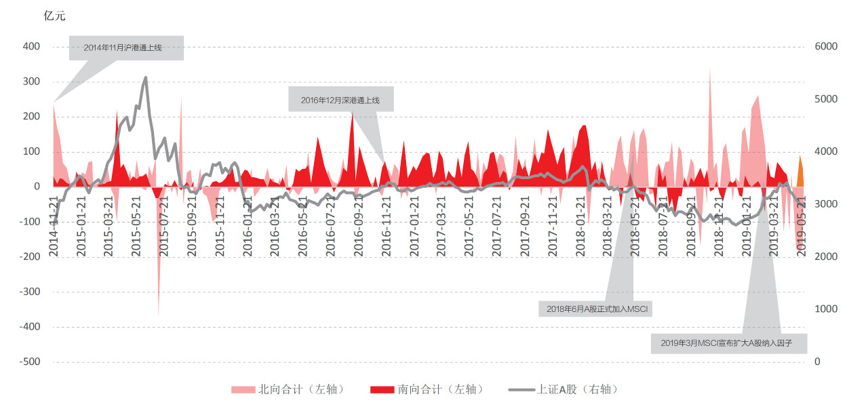Click the -500 left axis label
This screenshot has width=868, height=407.
[x=29, y=362]
